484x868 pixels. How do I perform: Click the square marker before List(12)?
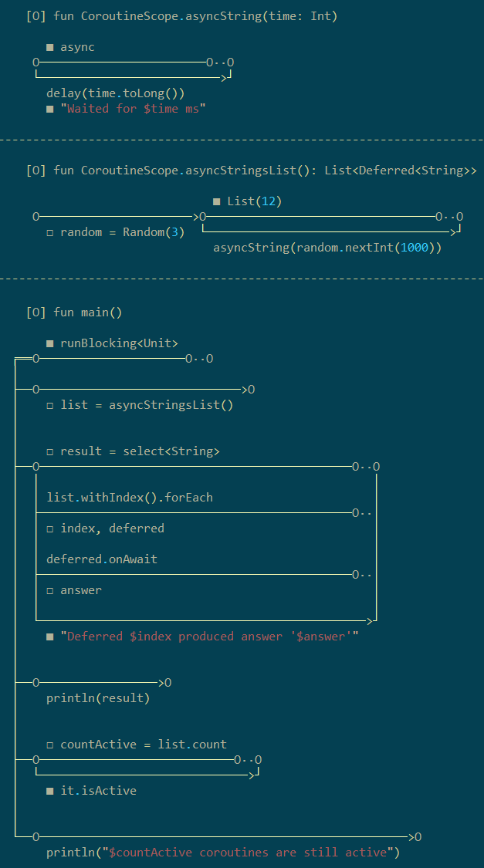[x=217, y=201]
